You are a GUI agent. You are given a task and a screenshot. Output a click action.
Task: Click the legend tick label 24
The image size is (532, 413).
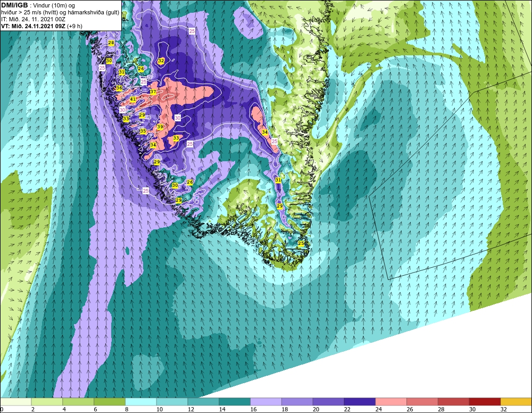[x=378, y=409]
